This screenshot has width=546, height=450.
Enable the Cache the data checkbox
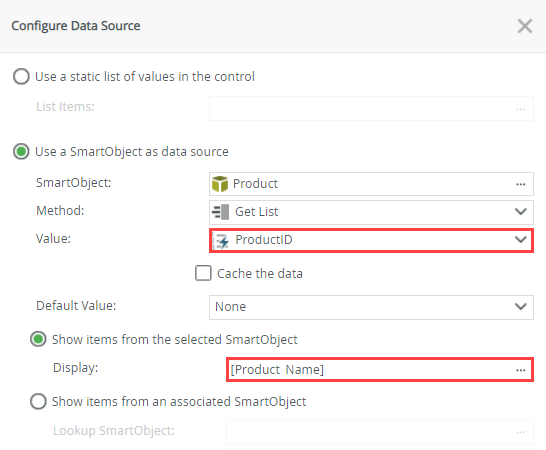203,273
